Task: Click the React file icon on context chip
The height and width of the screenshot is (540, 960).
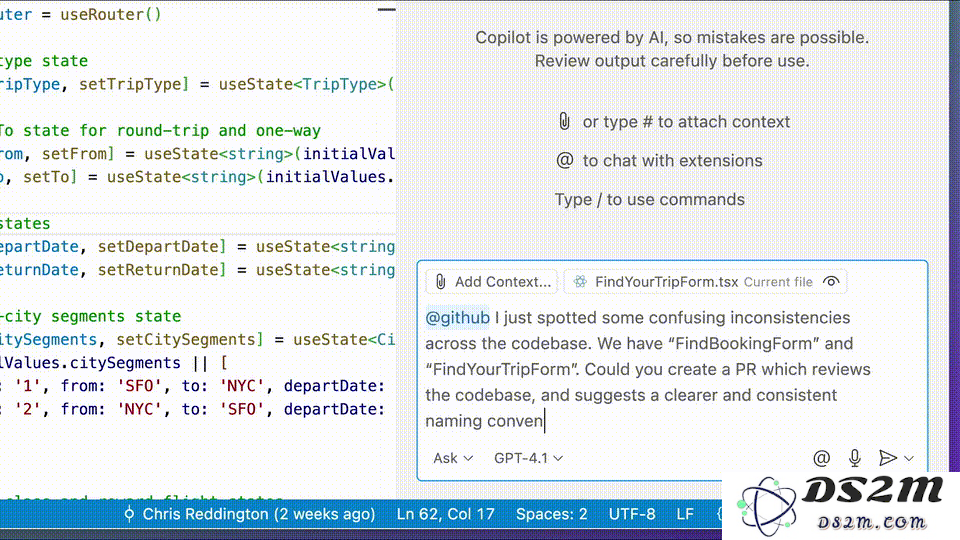Action: [x=579, y=282]
